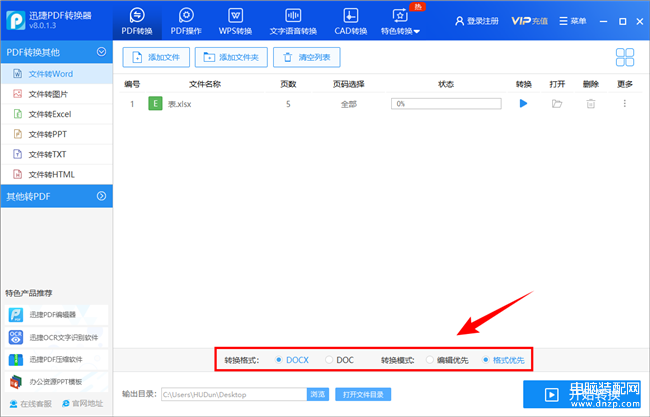
Task: Open the 菜单 hamburger menu
Action: tap(573, 21)
